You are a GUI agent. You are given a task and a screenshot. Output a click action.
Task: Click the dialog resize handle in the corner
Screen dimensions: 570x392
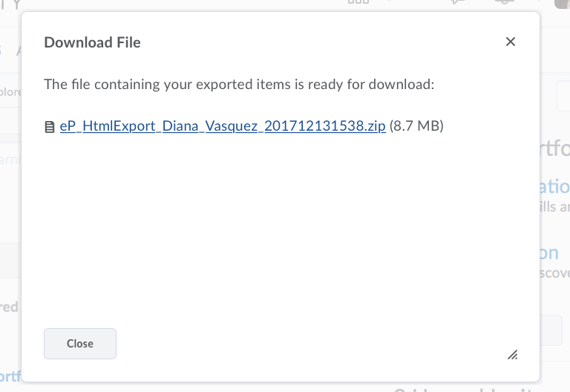[513, 355]
